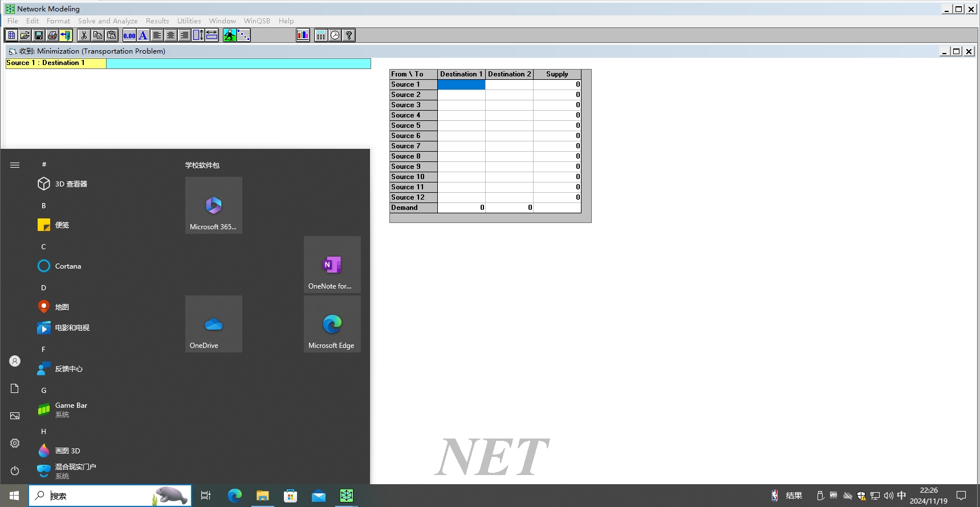Open Microsoft Store from the taskbar
980x507 pixels.
(291, 496)
